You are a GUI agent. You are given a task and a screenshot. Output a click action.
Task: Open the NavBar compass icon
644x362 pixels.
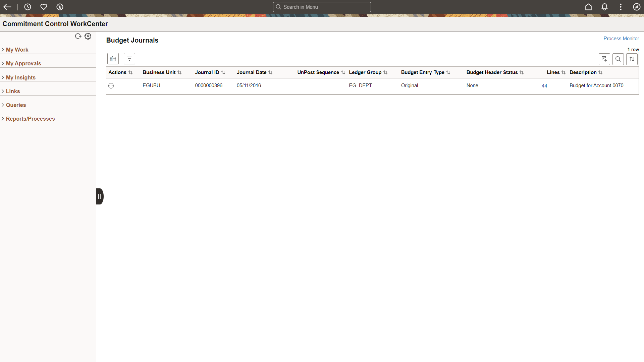click(637, 7)
